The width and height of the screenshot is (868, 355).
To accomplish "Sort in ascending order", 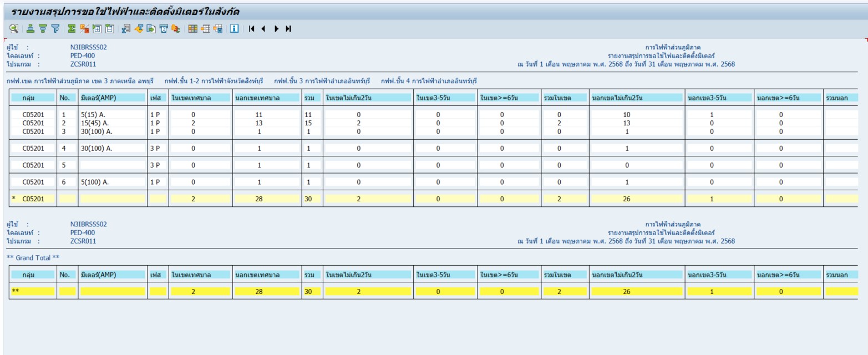I will pyautogui.click(x=31, y=29).
